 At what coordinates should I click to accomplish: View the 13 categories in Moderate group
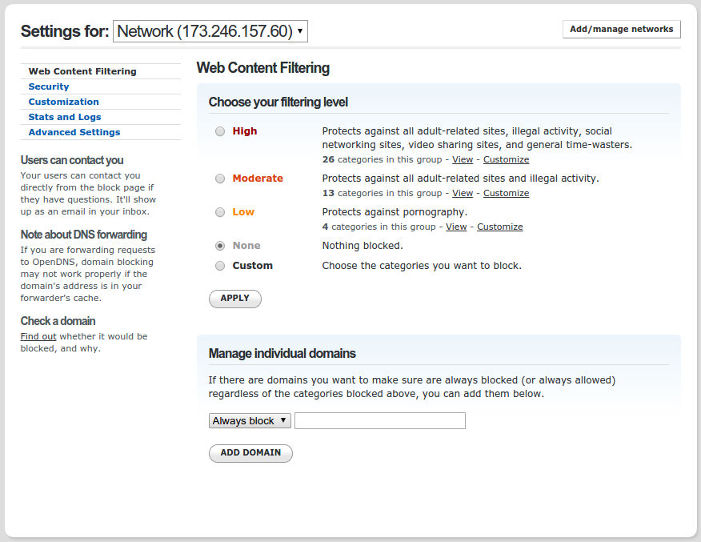click(x=462, y=193)
